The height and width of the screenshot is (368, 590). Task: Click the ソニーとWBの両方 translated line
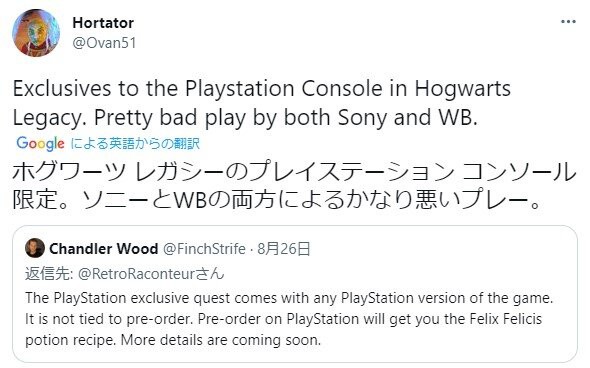(277, 200)
